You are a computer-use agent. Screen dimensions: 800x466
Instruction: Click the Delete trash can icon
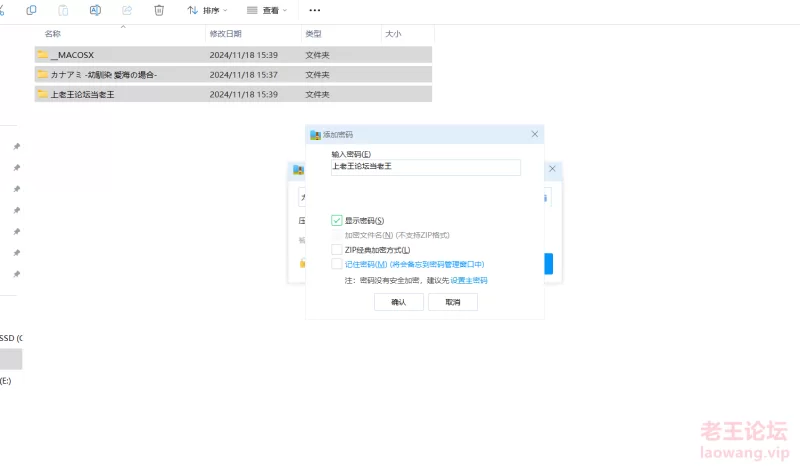159,10
